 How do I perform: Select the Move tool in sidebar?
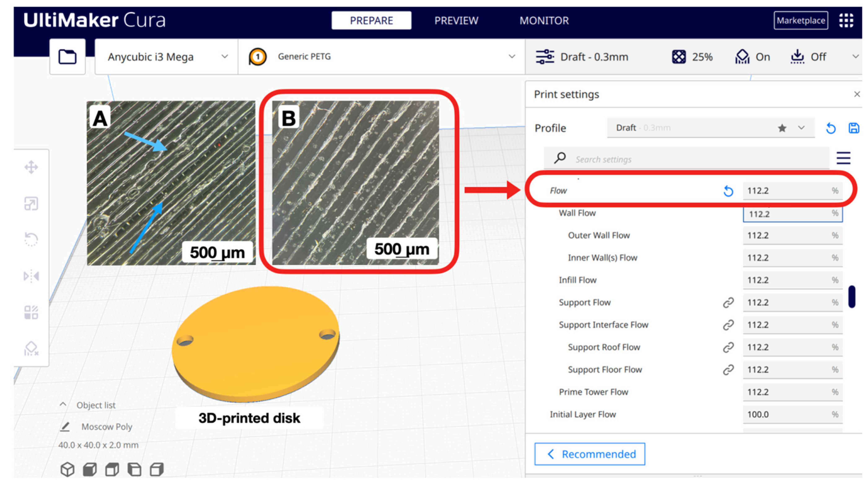(x=31, y=167)
